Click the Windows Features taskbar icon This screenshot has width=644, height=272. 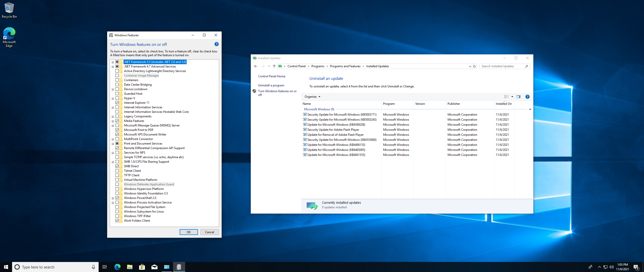click(x=179, y=267)
